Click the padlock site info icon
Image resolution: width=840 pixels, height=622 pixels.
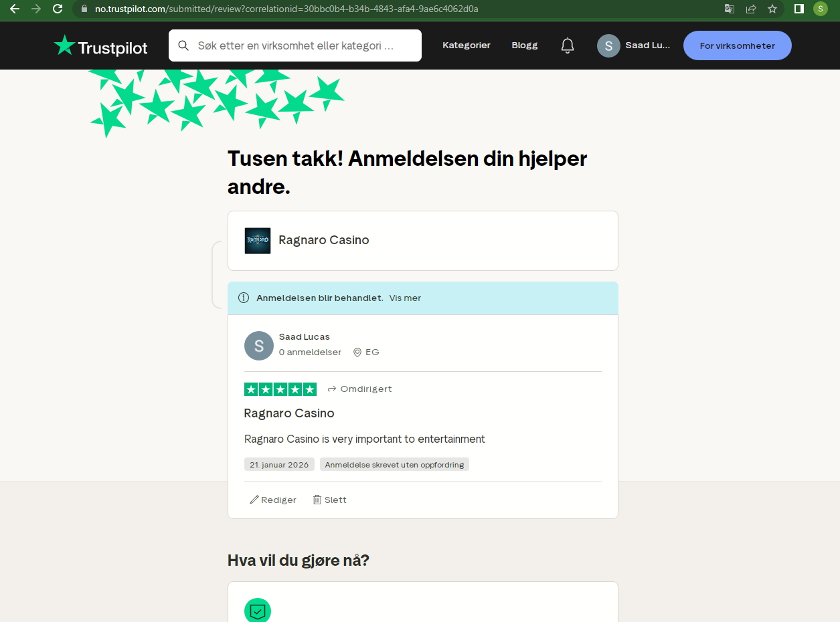[84, 9]
